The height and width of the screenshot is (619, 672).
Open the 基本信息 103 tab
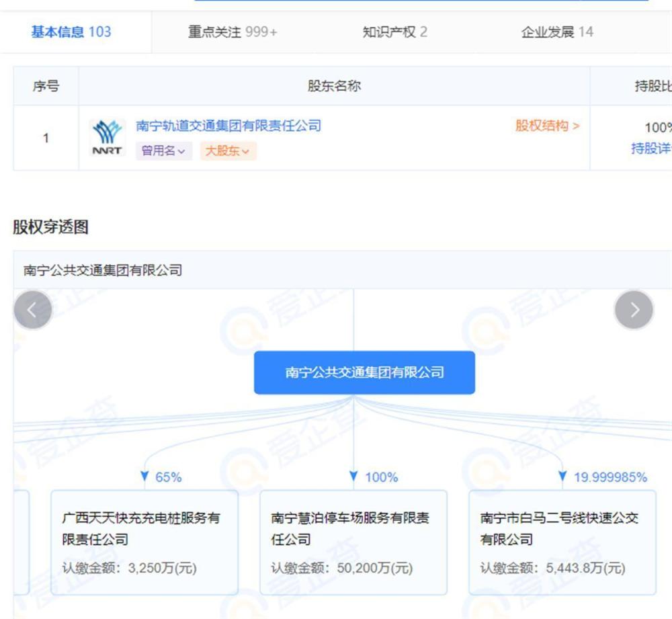71,32
